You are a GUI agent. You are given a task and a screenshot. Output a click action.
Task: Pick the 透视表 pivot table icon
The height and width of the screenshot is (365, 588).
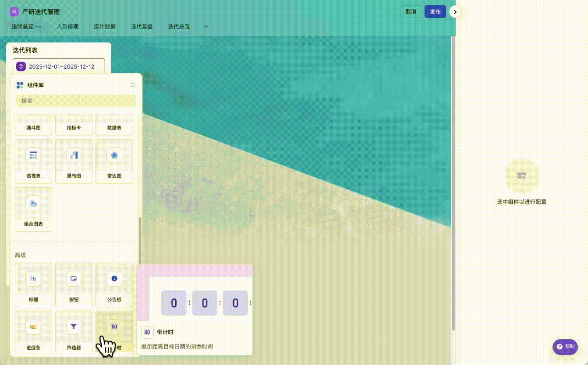(33, 155)
